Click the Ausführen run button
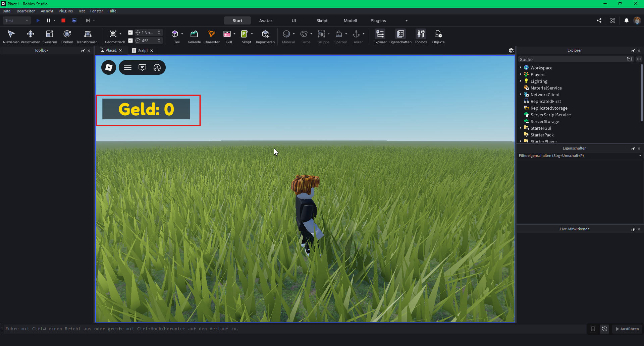Image resolution: width=644 pixels, height=346 pixels. 627,329
